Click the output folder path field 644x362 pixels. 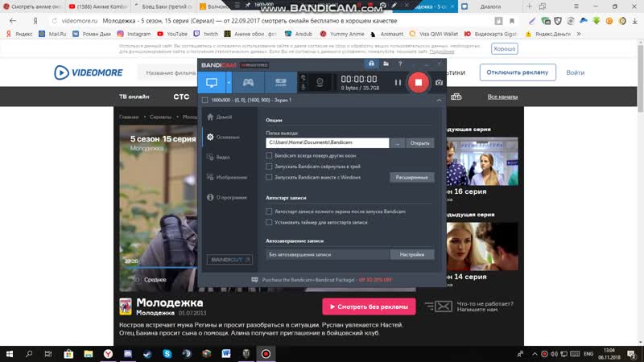click(328, 142)
